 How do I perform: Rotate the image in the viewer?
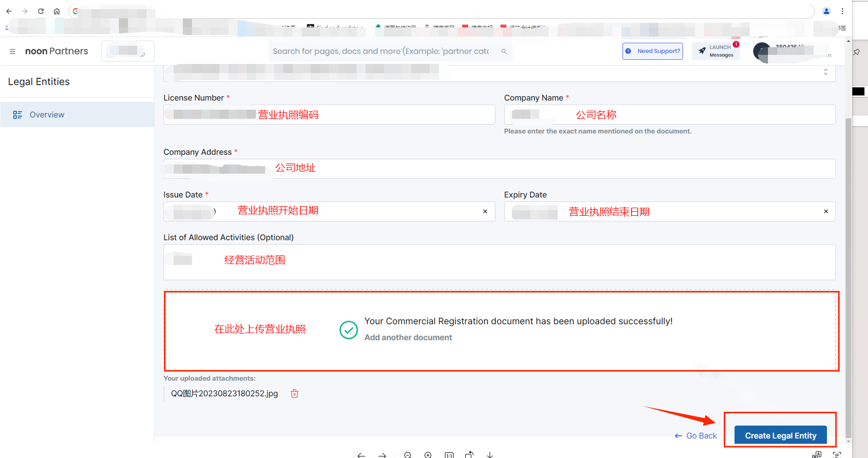[469, 454]
